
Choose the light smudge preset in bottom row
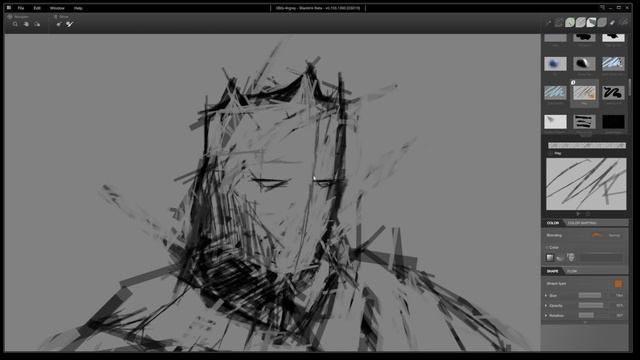click(x=555, y=122)
